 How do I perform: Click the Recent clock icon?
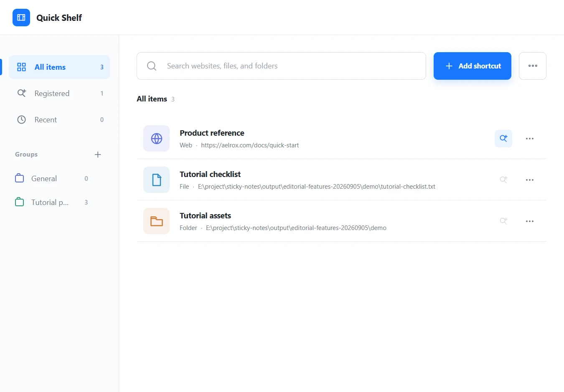tap(21, 120)
